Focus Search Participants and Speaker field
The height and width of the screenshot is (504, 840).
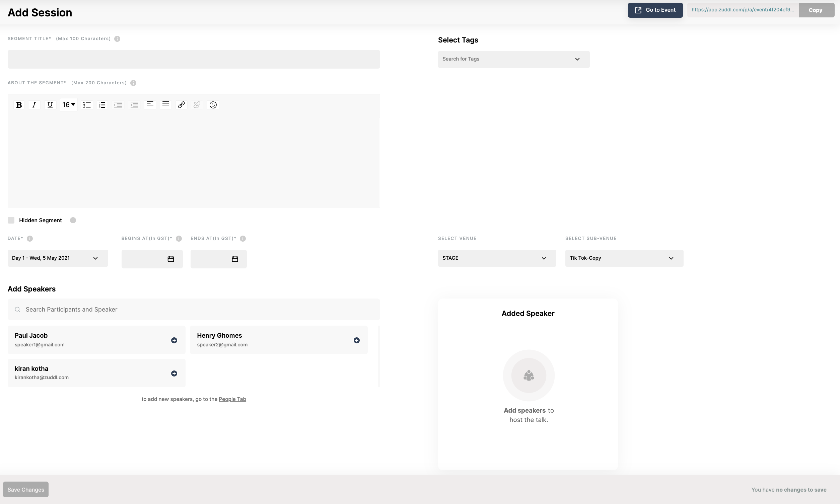(x=194, y=310)
